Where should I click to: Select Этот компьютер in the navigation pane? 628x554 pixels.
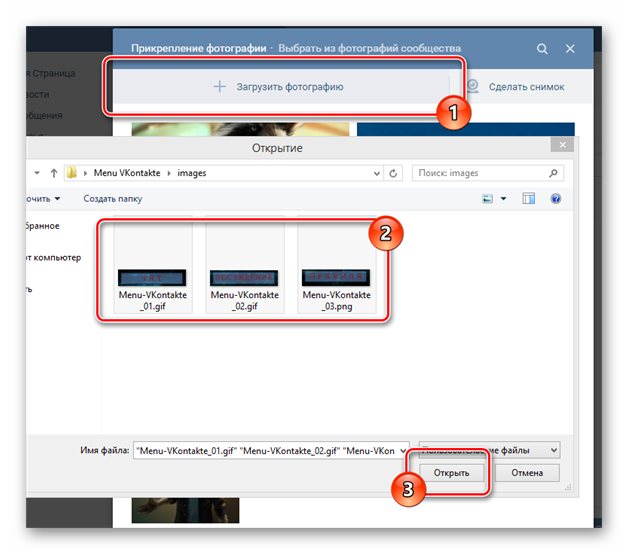(x=54, y=258)
